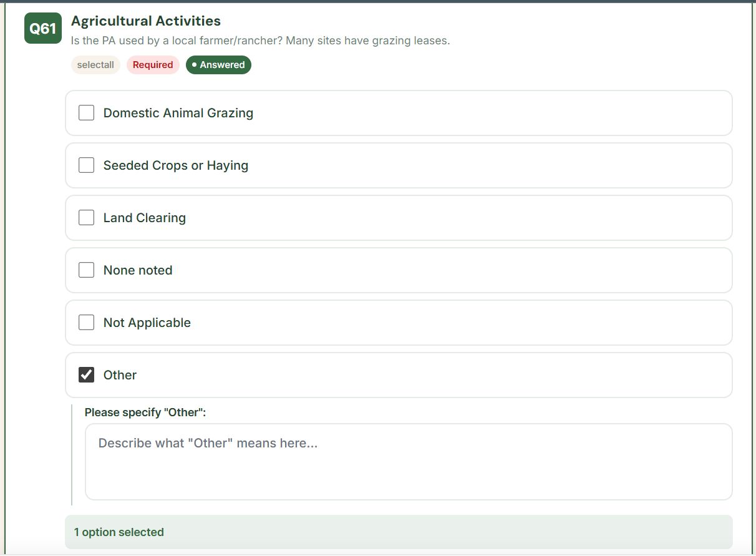
Task: Select the Seeded Crops or Haying checkbox
Action: point(86,165)
